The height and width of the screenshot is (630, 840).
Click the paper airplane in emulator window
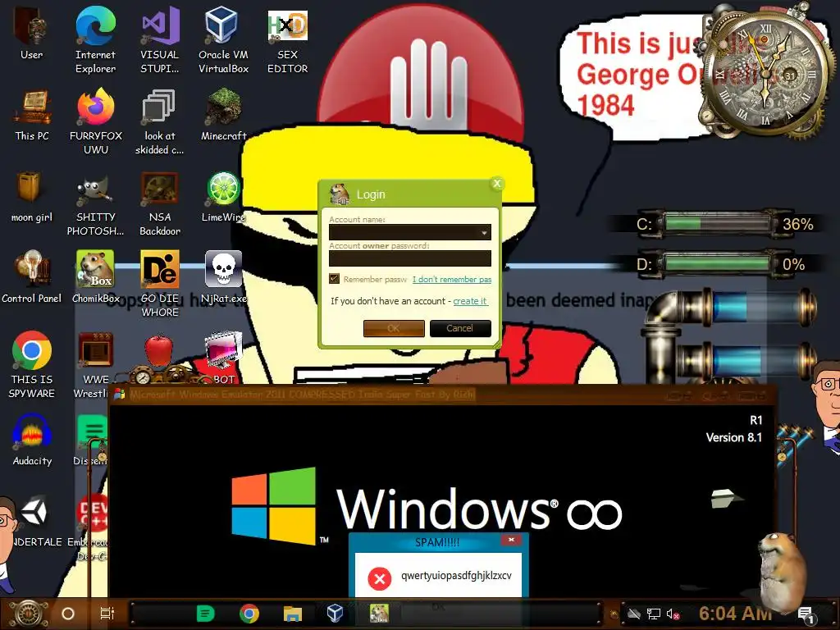click(x=726, y=498)
